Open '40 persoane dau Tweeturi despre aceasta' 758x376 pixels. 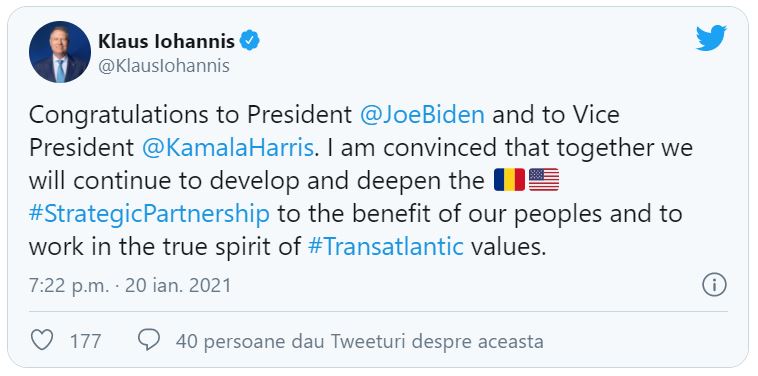coord(360,341)
